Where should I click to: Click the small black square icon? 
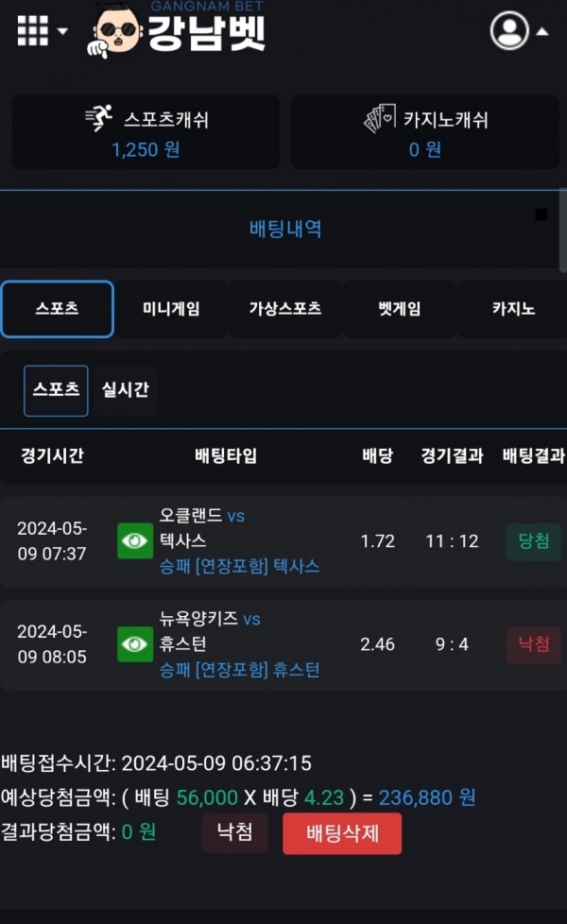541,215
